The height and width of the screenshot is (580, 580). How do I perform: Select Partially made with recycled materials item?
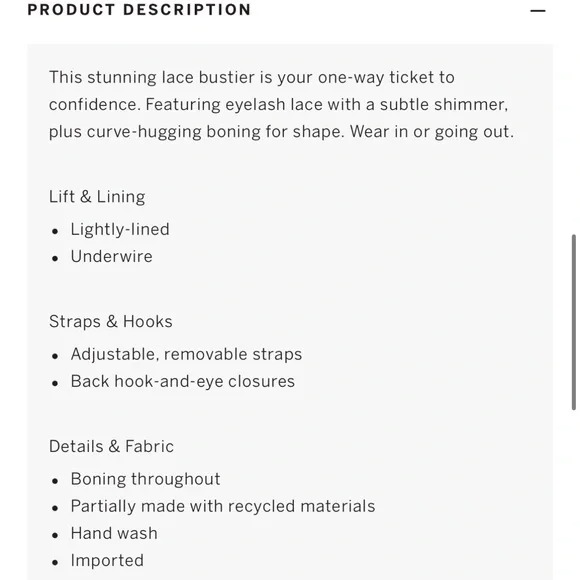point(223,506)
